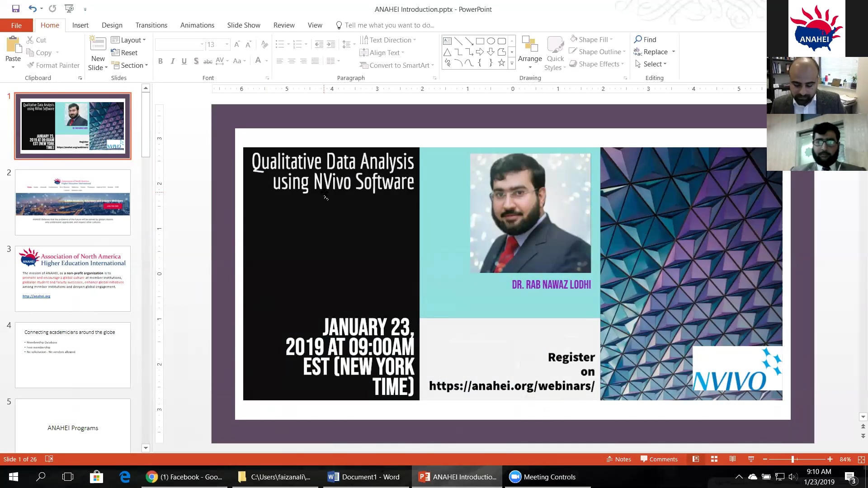The width and height of the screenshot is (868, 488).
Task: Switch to the Transitions tab
Action: (x=151, y=25)
